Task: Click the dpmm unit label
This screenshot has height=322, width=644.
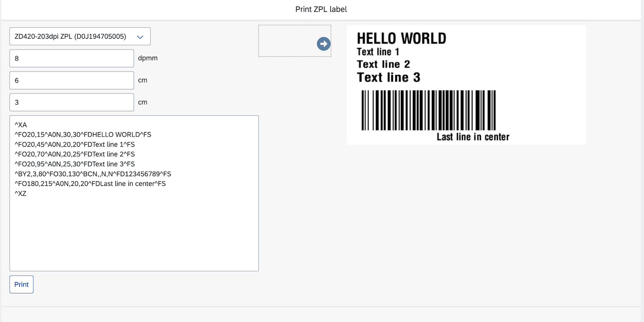Action: (x=148, y=58)
